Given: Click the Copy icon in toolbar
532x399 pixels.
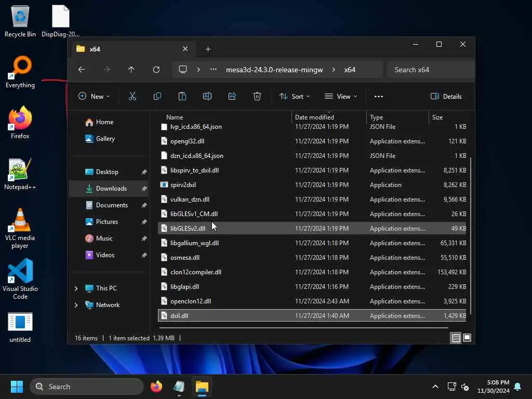Looking at the screenshot, I should pos(157,96).
